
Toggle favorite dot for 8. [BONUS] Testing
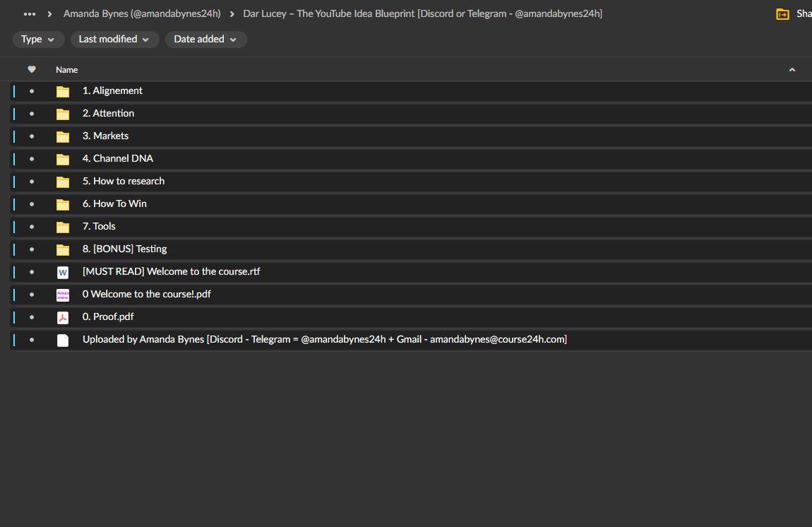32,249
